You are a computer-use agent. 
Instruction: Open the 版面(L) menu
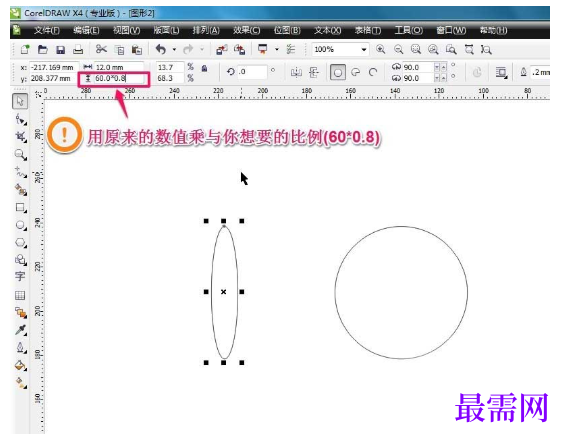166,30
